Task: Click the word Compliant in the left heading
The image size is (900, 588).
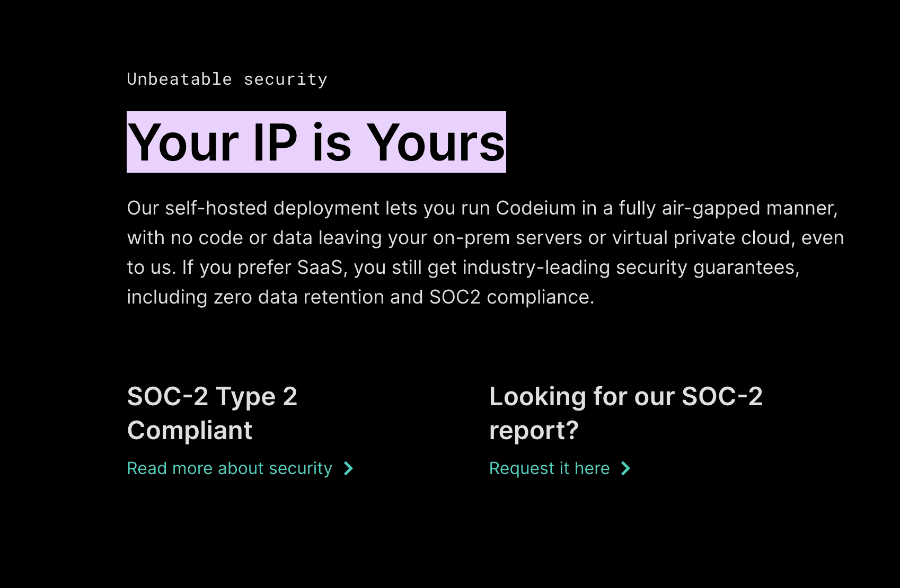Action: (x=190, y=430)
